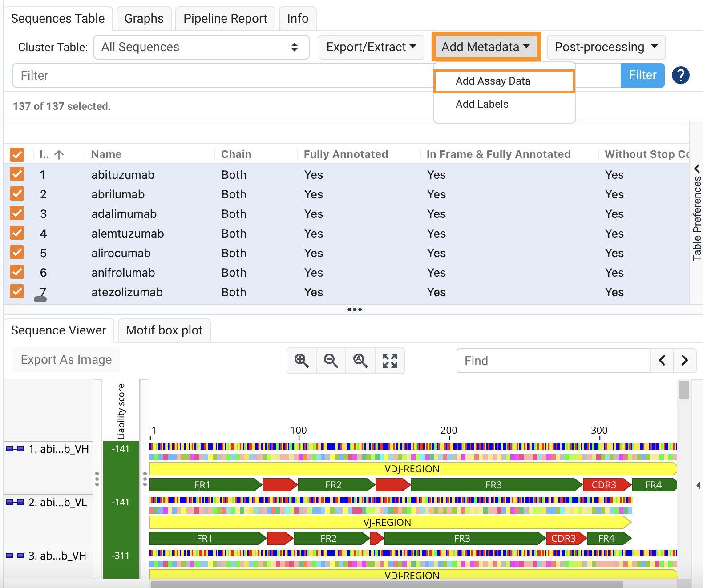This screenshot has width=703, height=588.
Task: Click the Without Stop Codons column header
Action: point(647,154)
